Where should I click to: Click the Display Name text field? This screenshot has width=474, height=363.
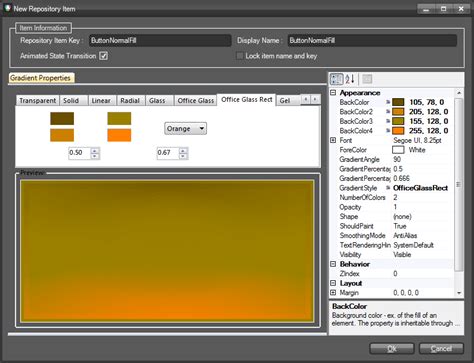[372, 40]
